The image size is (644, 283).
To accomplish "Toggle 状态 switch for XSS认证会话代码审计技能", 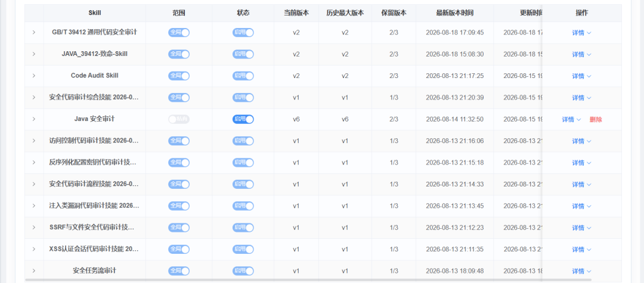I will pos(243,249).
